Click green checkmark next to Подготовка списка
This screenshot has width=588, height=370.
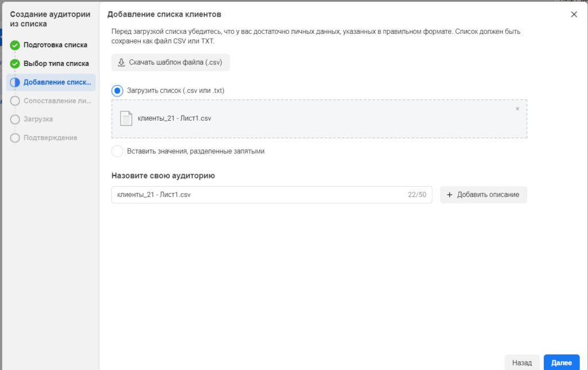[x=15, y=45]
